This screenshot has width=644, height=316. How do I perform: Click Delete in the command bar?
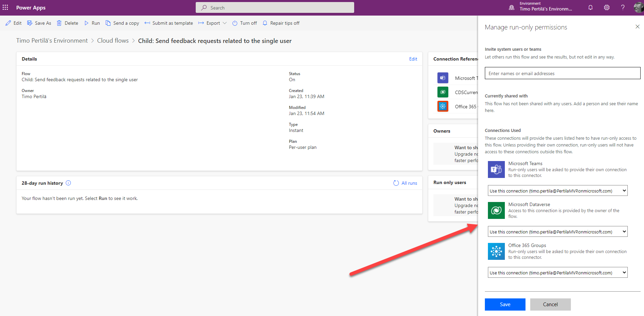[67, 23]
